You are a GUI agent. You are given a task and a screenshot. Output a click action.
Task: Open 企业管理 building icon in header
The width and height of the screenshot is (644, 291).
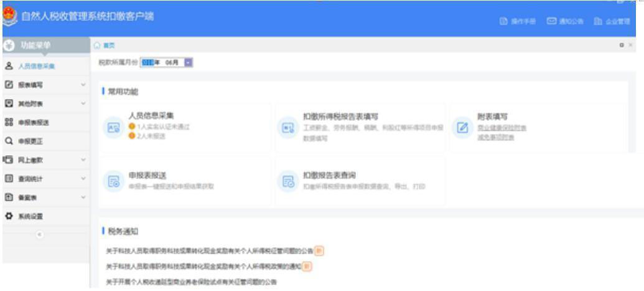(x=598, y=21)
